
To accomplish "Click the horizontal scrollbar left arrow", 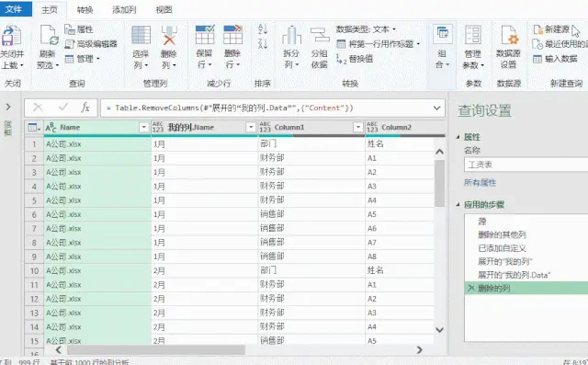I will tap(59, 349).
